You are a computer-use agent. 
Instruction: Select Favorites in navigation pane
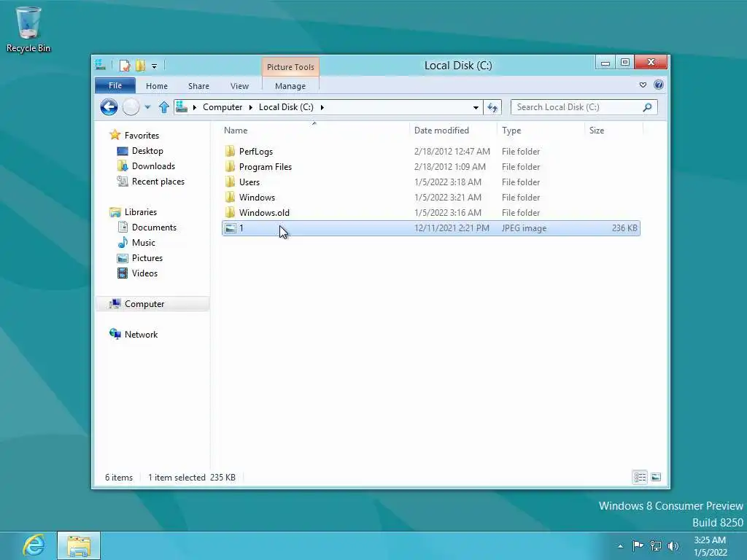(142, 135)
